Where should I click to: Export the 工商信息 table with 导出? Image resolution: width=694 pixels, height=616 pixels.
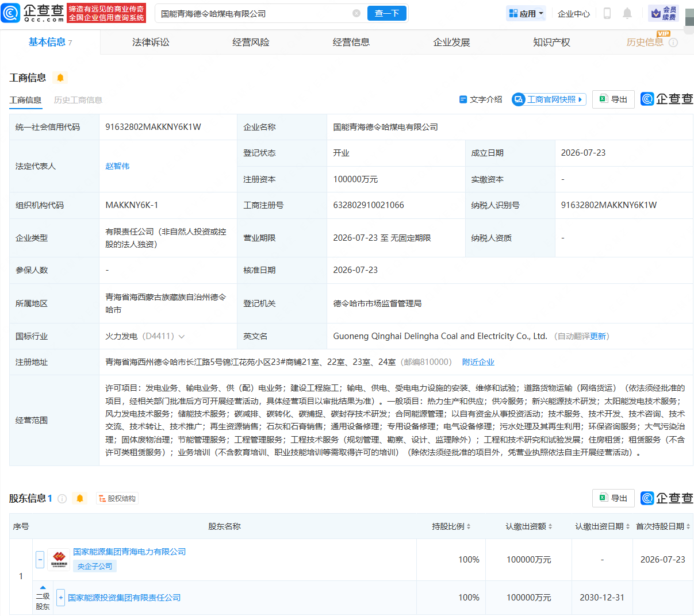(x=614, y=99)
